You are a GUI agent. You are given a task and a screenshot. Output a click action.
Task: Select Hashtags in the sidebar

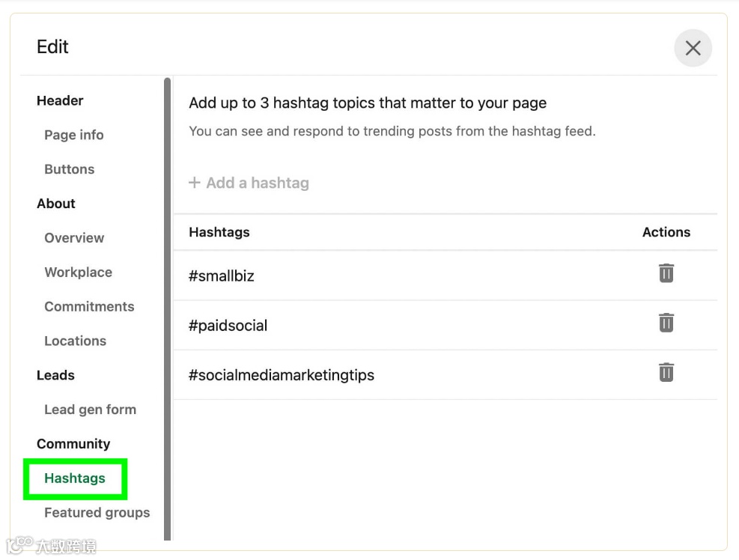75,478
